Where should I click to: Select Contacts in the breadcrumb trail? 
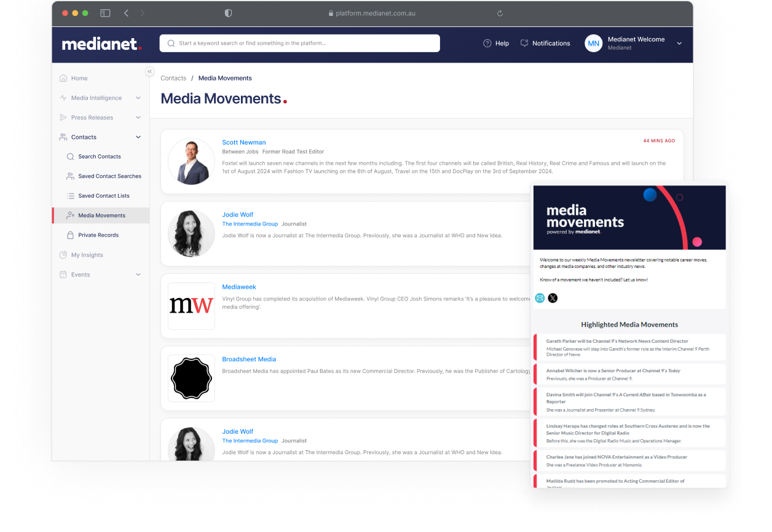tap(173, 78)
